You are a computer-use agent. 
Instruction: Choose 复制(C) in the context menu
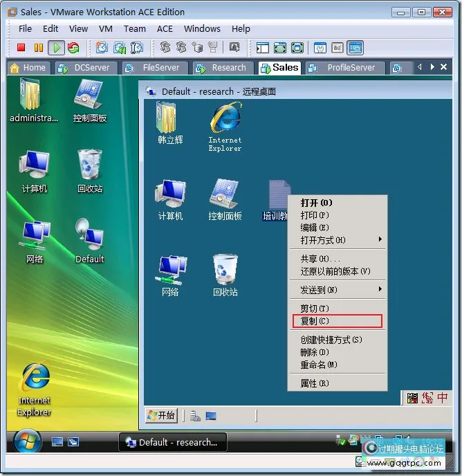click(x=338, y=321)
